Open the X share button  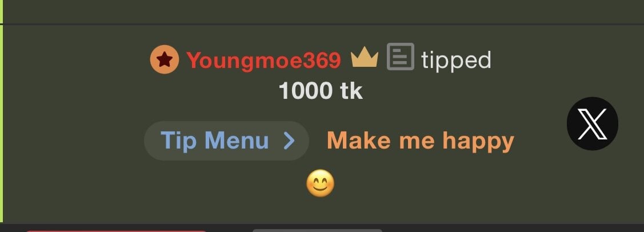point(592,123)
